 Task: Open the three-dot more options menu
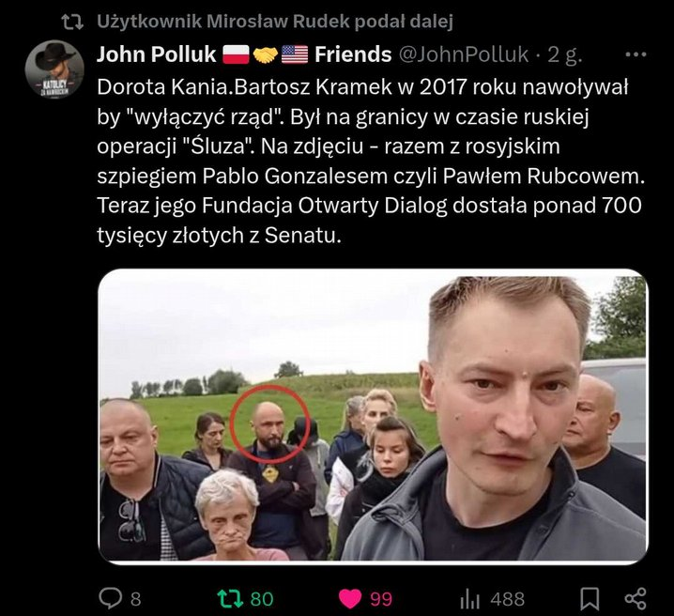pos(636,54)
